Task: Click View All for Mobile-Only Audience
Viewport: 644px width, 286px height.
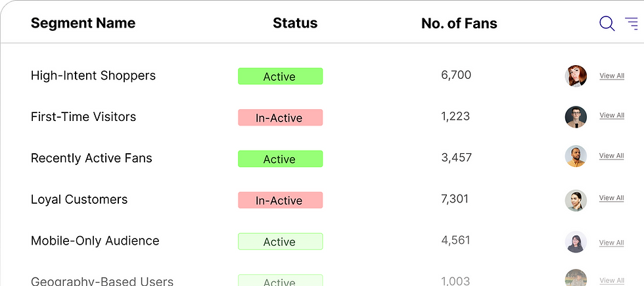Action: pos(611,243)
